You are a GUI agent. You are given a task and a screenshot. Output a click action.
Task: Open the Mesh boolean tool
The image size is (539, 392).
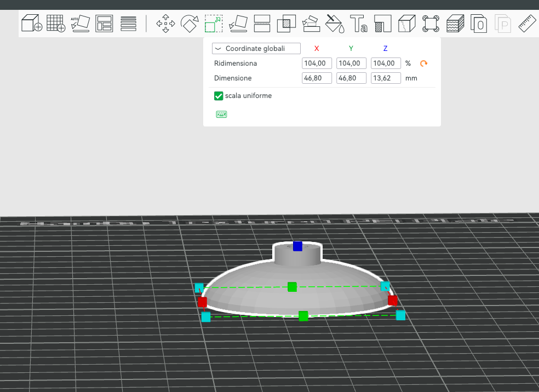coord(286,24)
